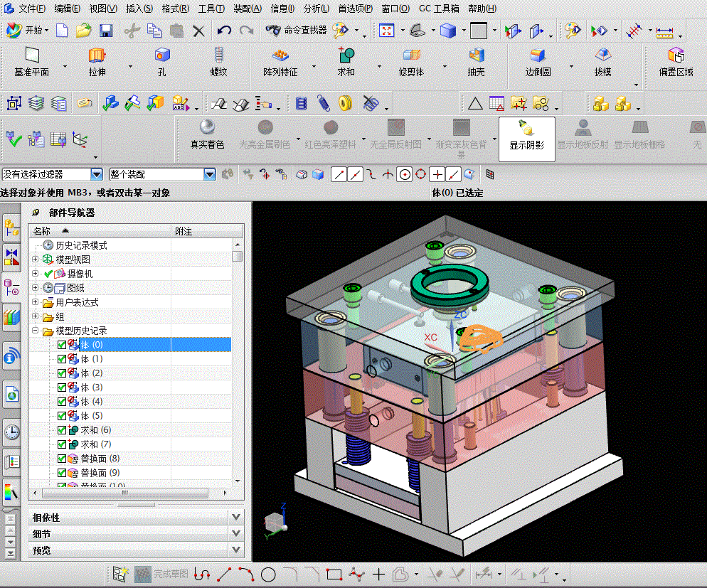Select the 拔模 draft tool
This screenshot has width=707, height=588.
(603, 62)
